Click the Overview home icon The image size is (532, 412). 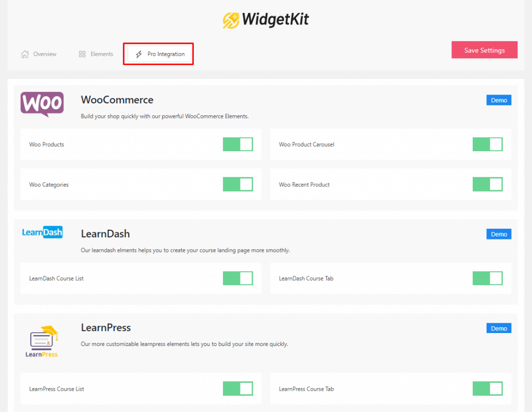25,54
